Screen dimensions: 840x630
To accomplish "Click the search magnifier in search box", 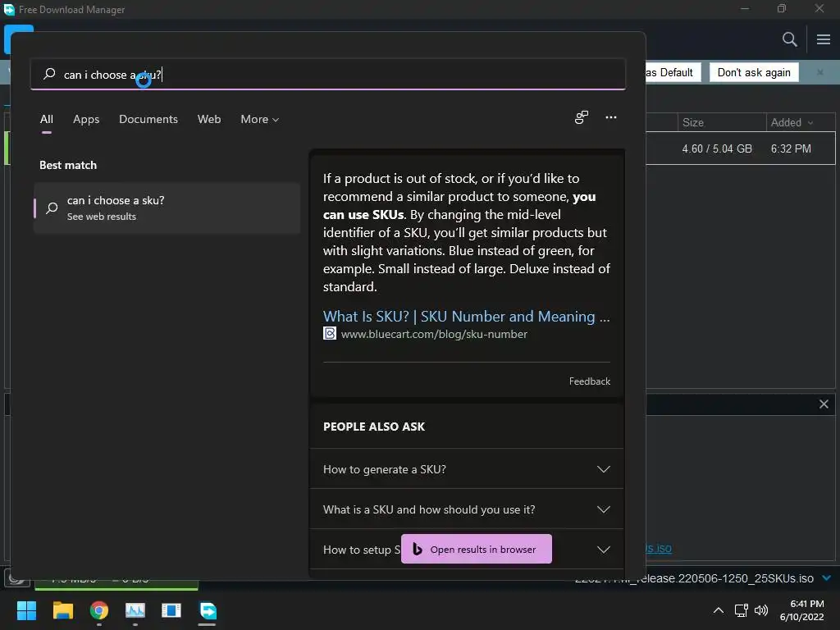I will [x=49, y=74].
